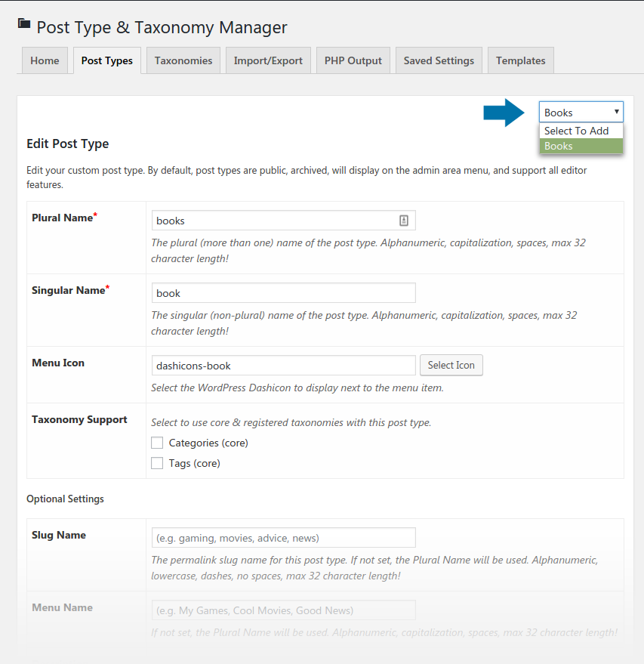Open the Taxonomies tab
The width and height of the screenshot is (644, 664).
(x=183, y=60)
